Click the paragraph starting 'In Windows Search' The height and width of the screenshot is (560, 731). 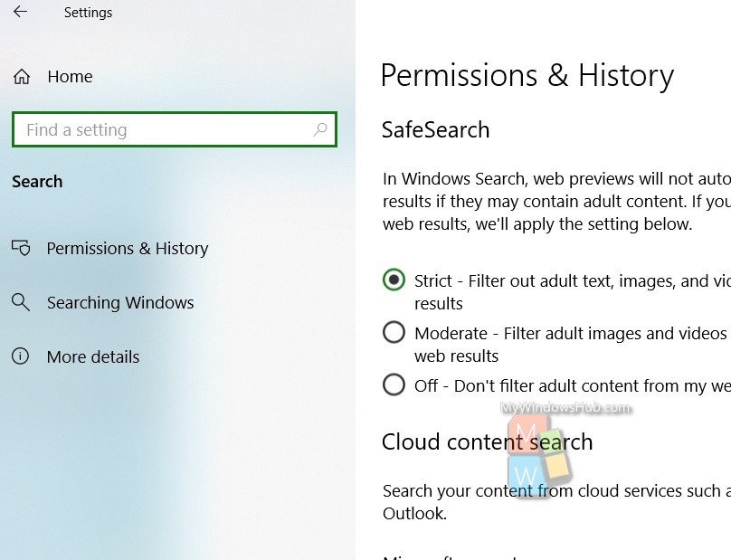point(556,202)
